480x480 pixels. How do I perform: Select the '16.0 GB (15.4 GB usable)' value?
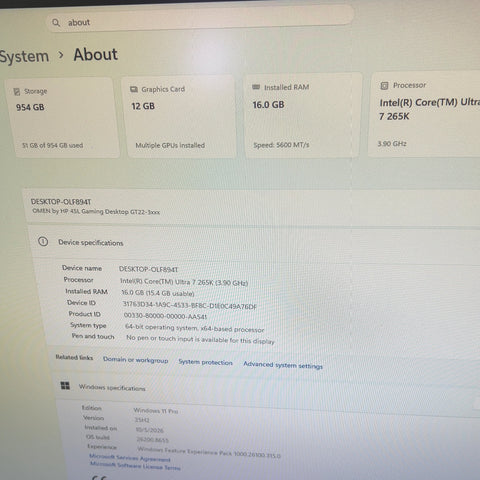158,293
